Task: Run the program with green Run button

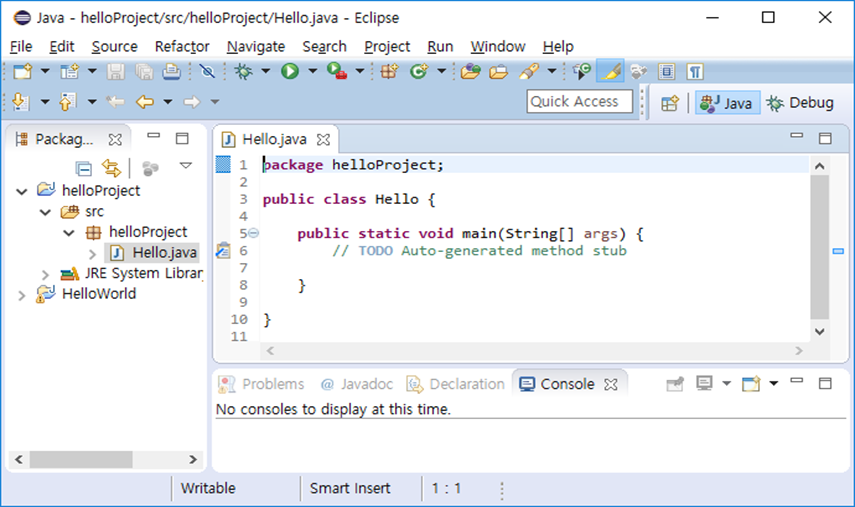Action: point(290,71)
